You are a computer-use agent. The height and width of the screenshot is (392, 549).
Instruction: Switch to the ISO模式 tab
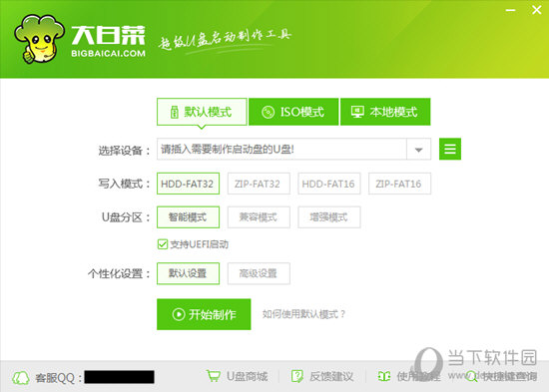click(x=293, y=112)
